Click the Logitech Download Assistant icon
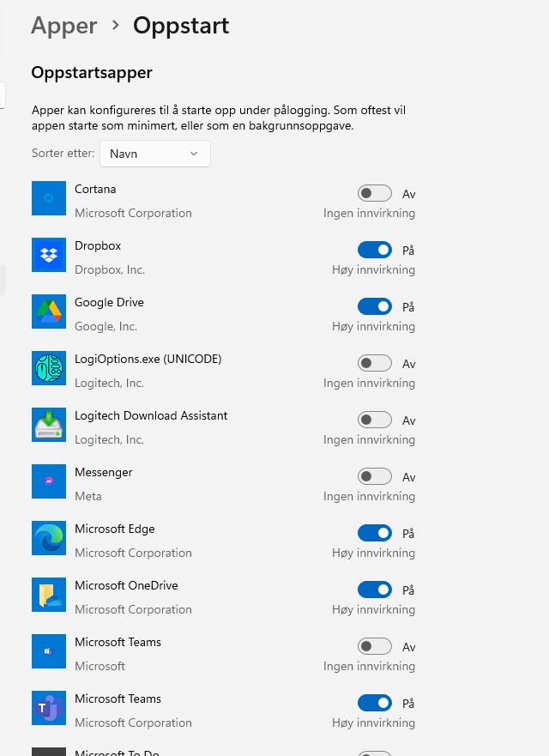This screenshot has height=756, width=549. pos(49,425)
